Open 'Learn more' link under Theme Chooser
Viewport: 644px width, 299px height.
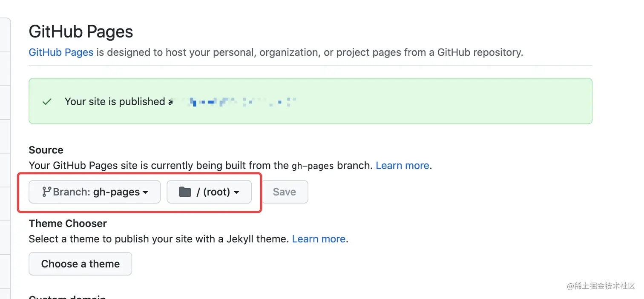[319, 239]
